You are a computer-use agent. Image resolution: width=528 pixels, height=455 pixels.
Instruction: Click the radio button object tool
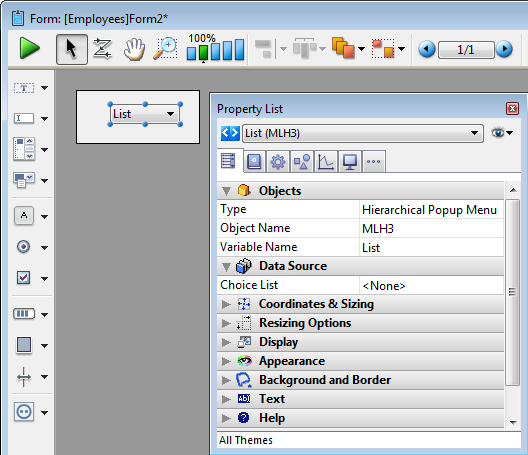pyautogui.click(x=24, y=247)
